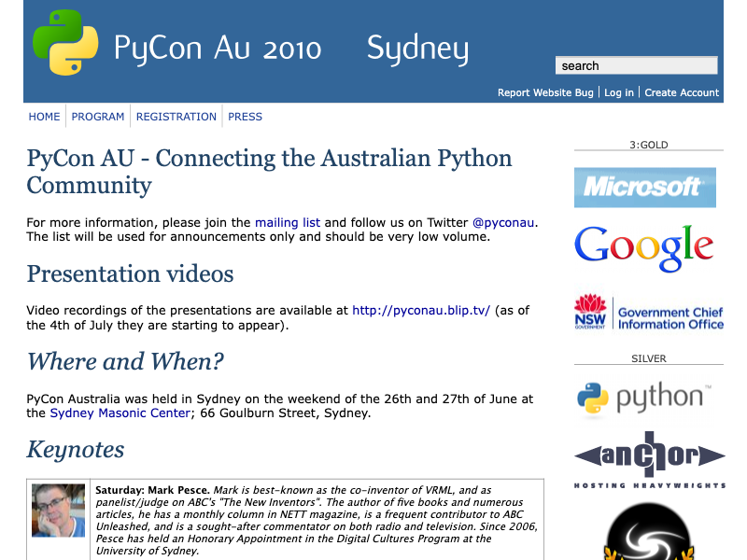Click the Presentation videos heading
Screen dimensions: 747x560
130,273
